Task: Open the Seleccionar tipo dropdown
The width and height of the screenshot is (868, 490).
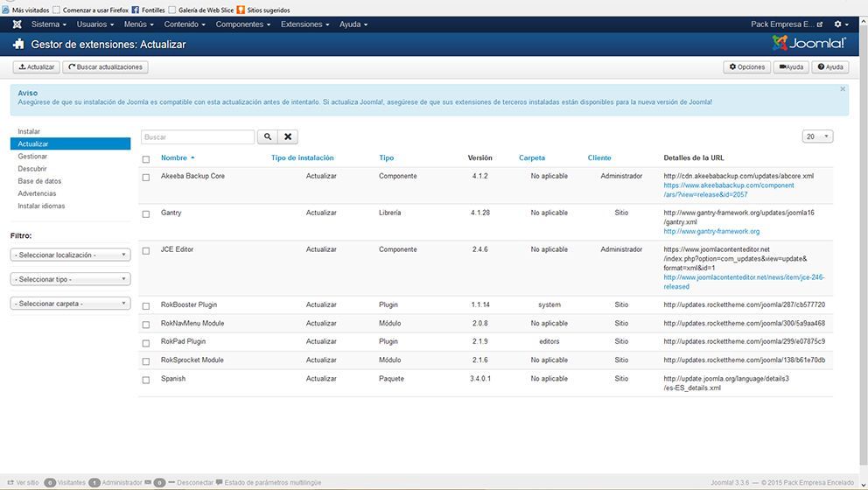Action: tap(70, 279)
